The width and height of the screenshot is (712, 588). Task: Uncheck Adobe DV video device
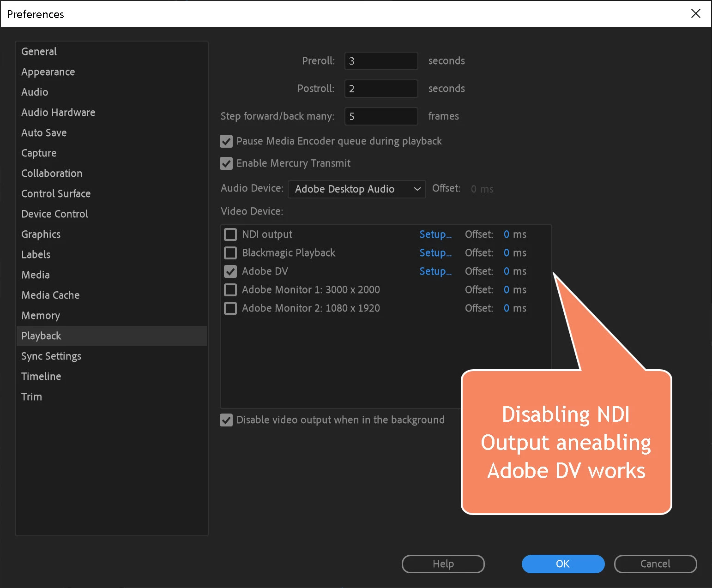coord(230,271)
